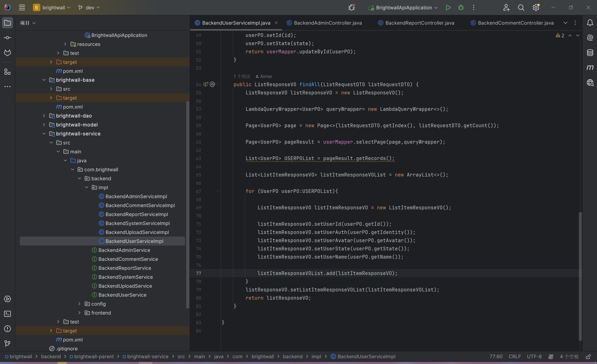This screenshot has height=364, width=597.
Task: Toggle read-only lock in status bar
Action: tap(588, 357)
